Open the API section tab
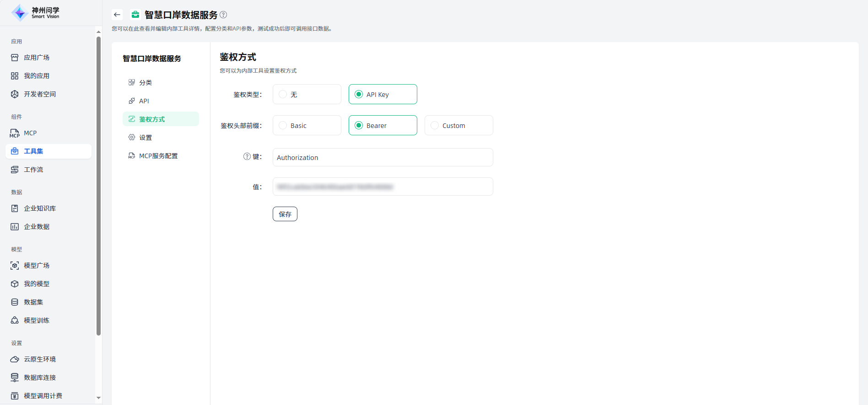Image resolution: width=868 pixels, height=405 pixels. click(x=144, y=101)
